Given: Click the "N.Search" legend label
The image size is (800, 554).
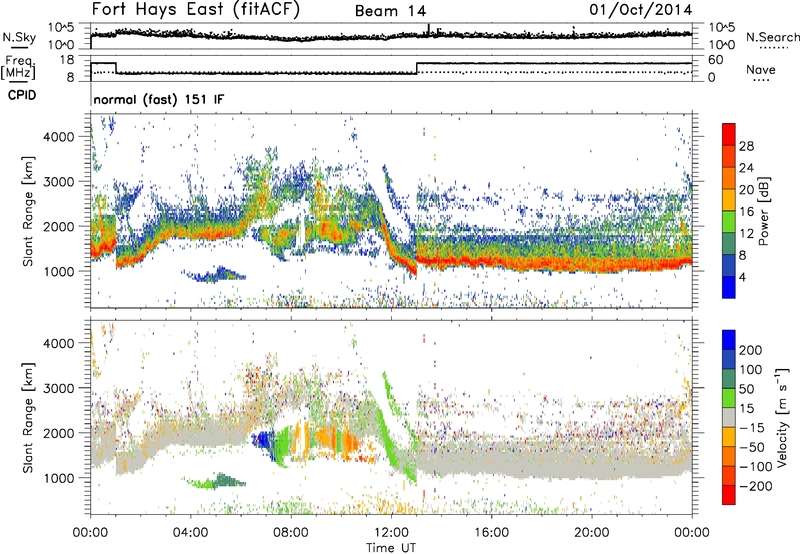Looking at the screenshot, I should pyautogui.click(x=772, y=37).
